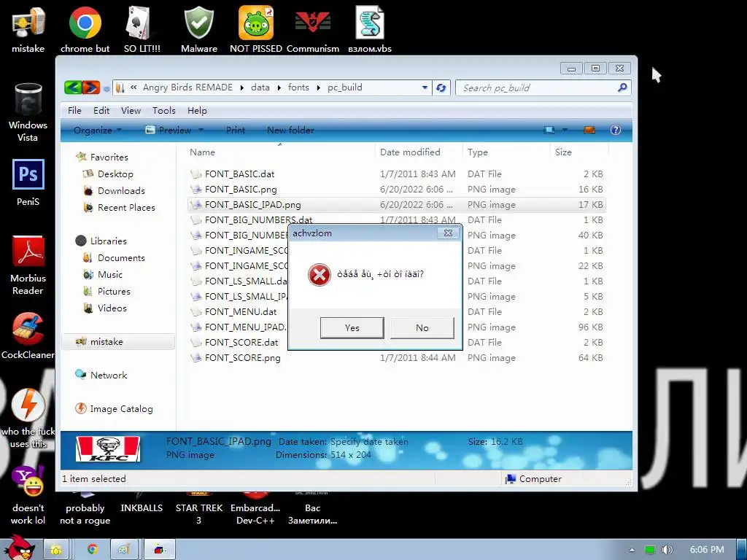
Task: Close the achvzlom dialog
Action: (x=449, y=233)
